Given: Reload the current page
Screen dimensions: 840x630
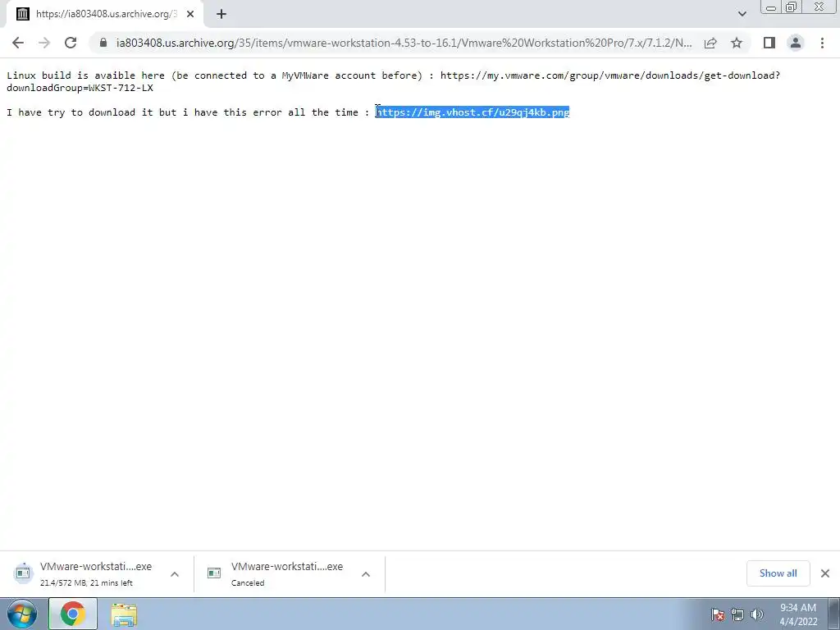Looking at the screenshot, I should [71, 43].
